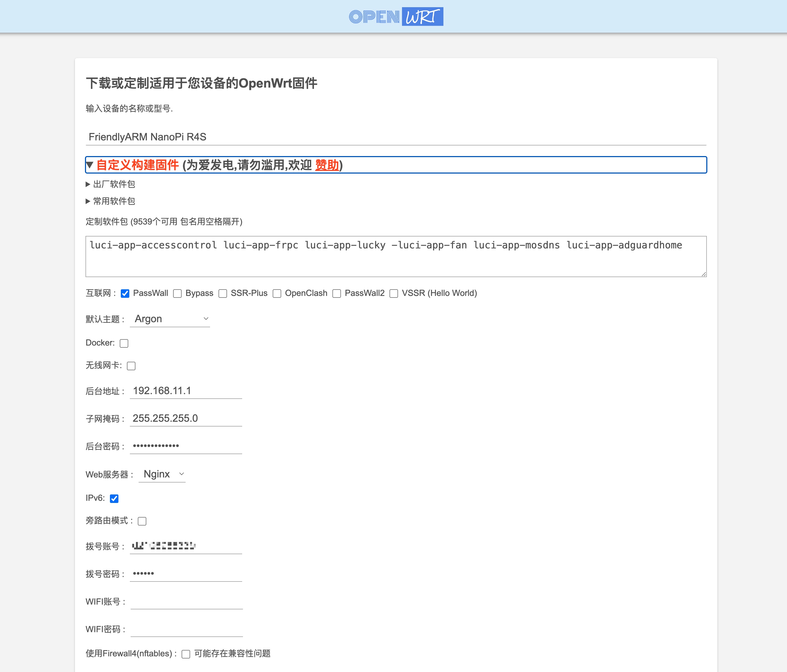The image size is (787, 672).
Task: Uncheck the PassWall checkbox
Action: click(125, 294)
